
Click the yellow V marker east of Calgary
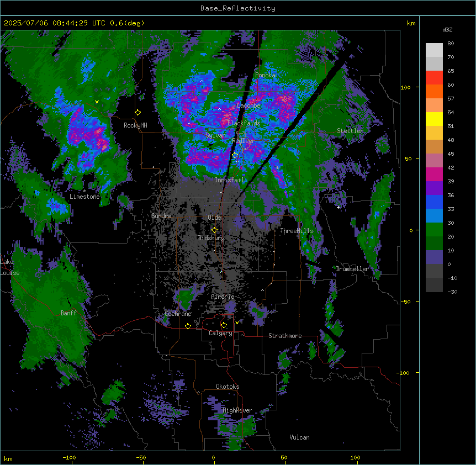tap(237, 323)
